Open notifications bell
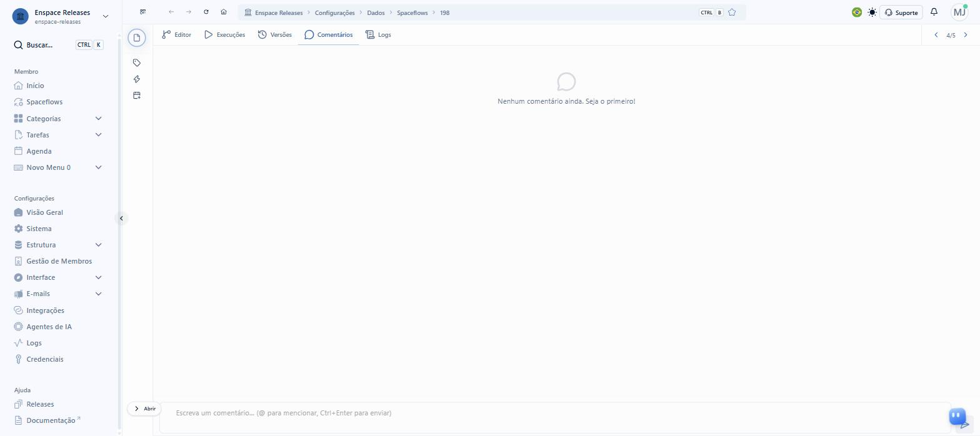Screen dimensions: 980x436 click(934, 12)
